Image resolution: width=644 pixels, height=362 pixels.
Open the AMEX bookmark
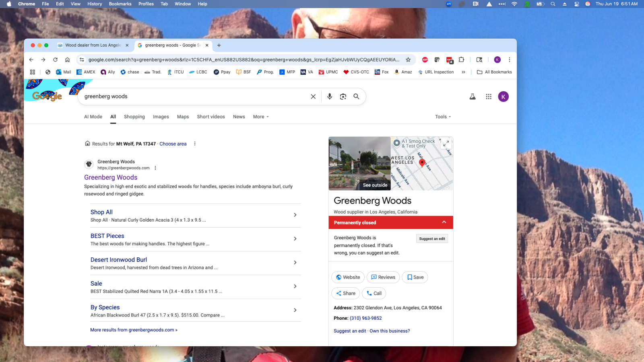(86, 72)
